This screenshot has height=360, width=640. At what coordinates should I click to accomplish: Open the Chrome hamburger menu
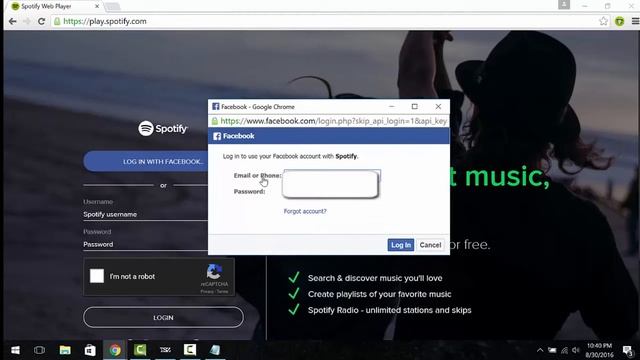pyautogui.click(x=635, y=21)
